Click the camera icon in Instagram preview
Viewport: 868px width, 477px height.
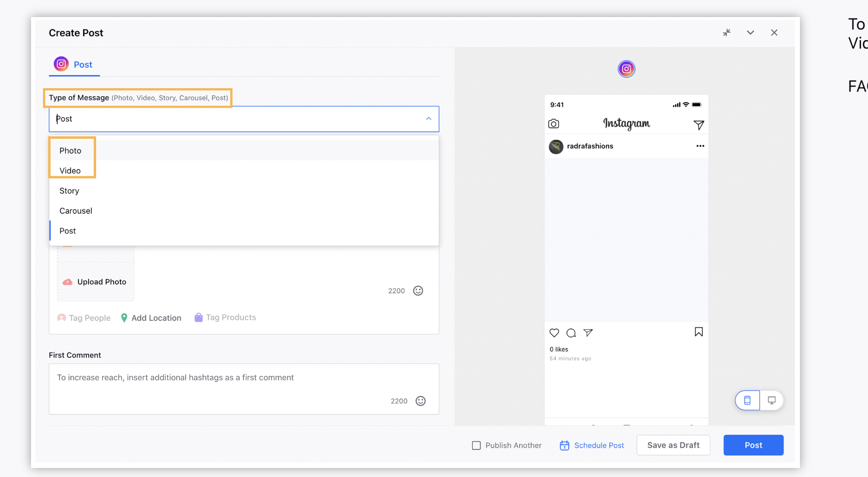[x=554, y=123]
